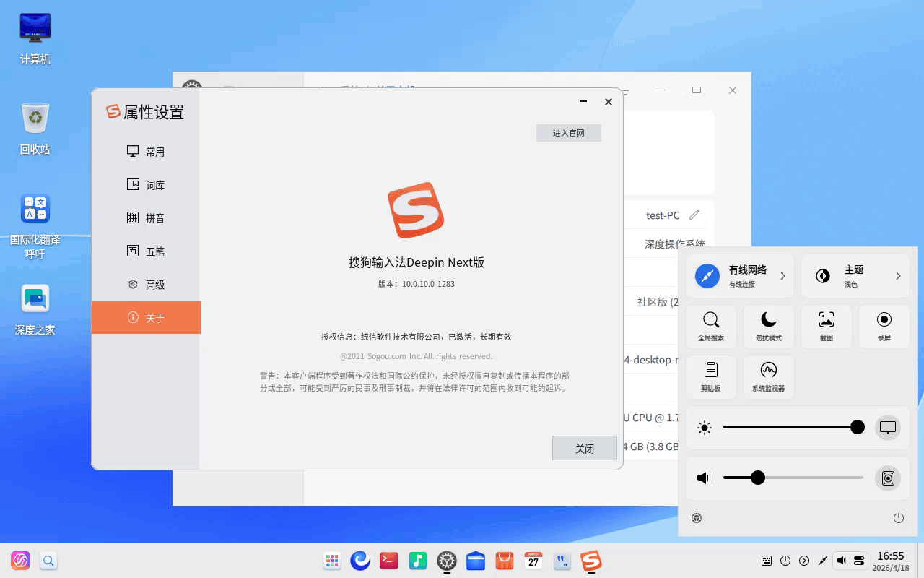Screen dimensions: 924x578
Task: Open 词库 settings in Sogou properties
Action: [154, 184]
